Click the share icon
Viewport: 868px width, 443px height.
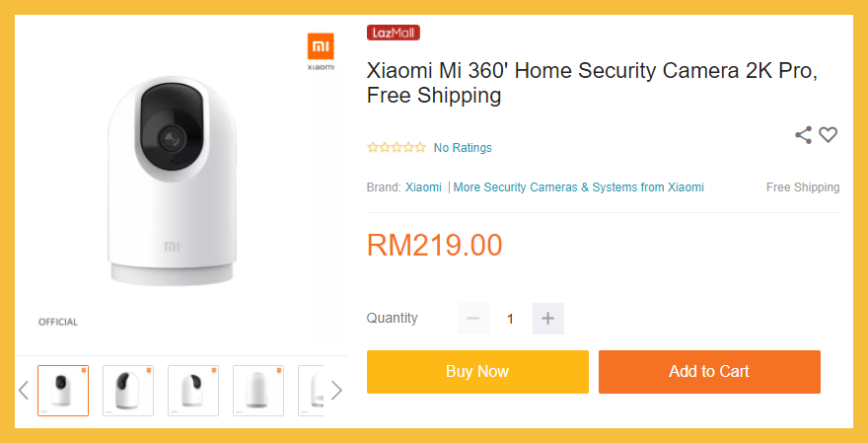[x=804, y=135]
